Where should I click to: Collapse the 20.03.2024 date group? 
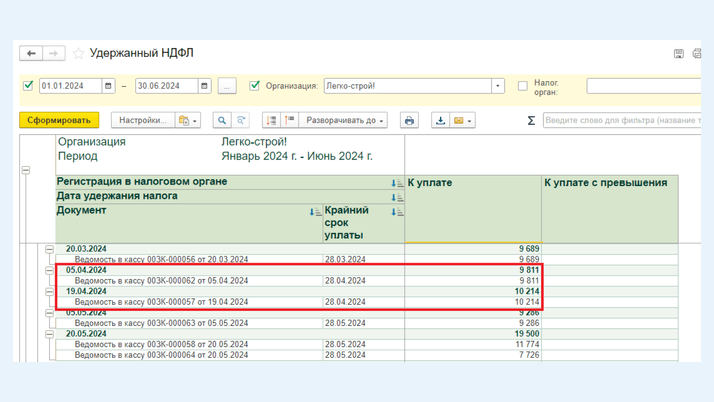[49, 249]
